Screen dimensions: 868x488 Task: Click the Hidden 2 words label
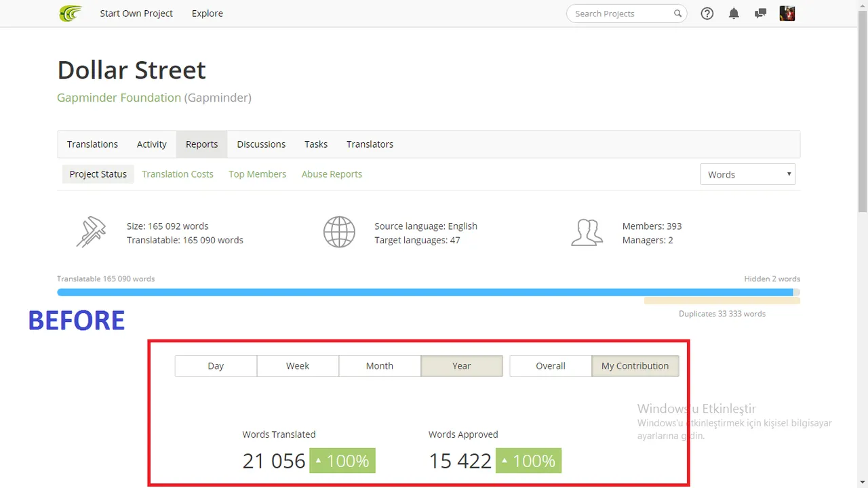(x=772, y=279)
